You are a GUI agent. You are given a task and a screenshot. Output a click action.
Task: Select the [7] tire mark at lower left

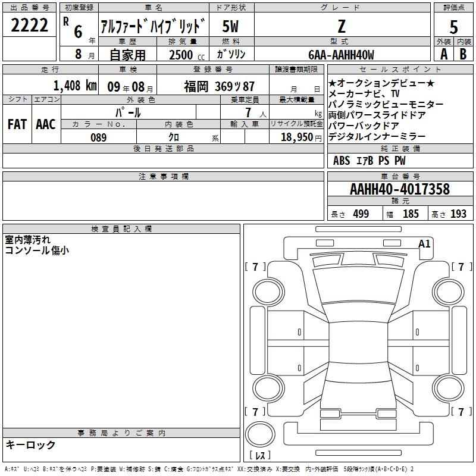tap(256, 412)
